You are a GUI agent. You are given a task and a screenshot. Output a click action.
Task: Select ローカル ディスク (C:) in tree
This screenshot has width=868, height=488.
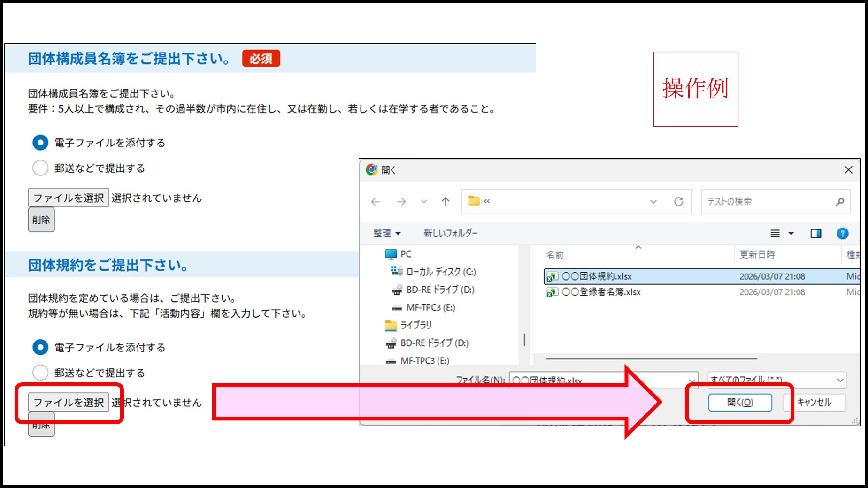440,272
